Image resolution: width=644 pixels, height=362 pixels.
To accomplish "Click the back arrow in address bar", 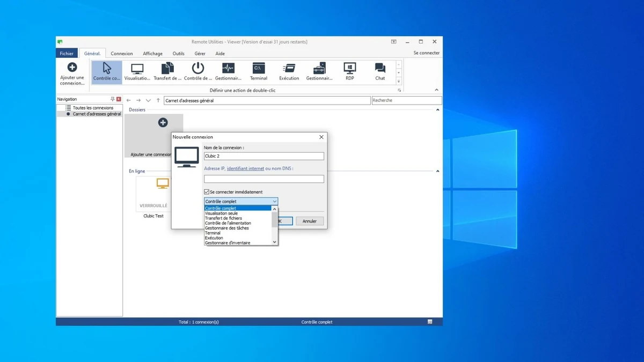I will 129,100.
